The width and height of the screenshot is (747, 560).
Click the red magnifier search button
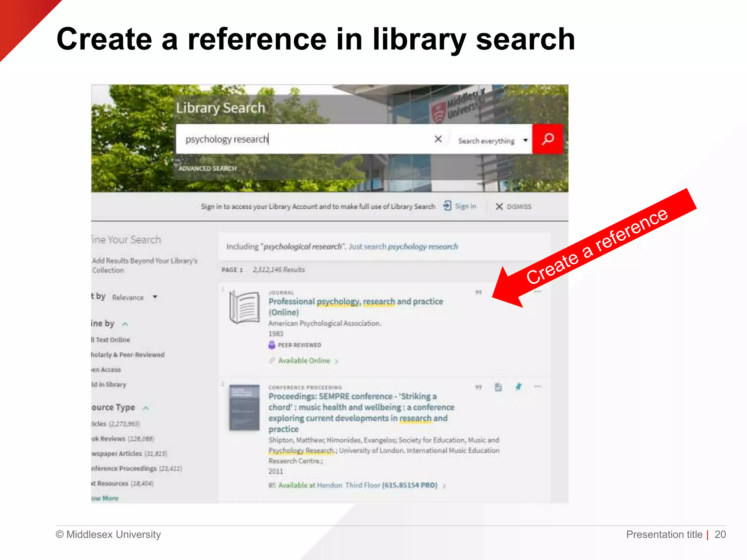547,139
